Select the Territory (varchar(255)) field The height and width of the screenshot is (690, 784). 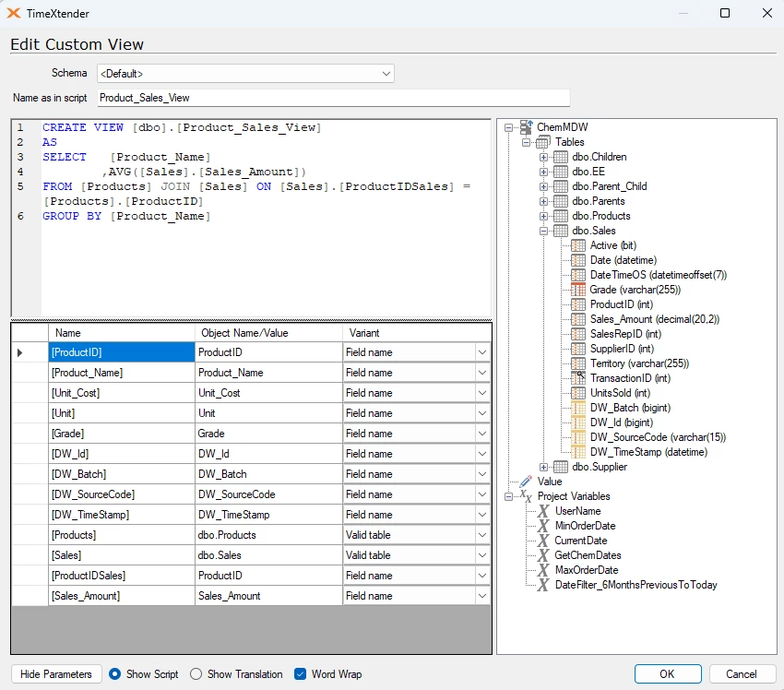[639, 363]
